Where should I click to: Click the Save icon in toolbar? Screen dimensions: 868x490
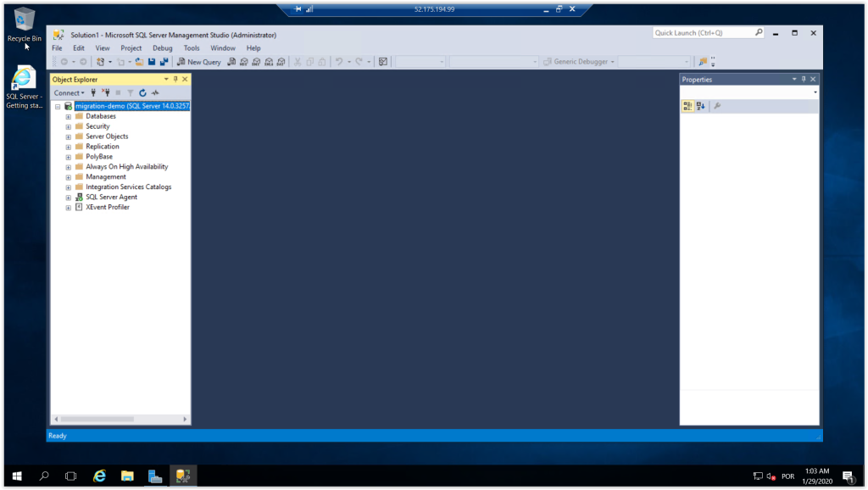152,62
